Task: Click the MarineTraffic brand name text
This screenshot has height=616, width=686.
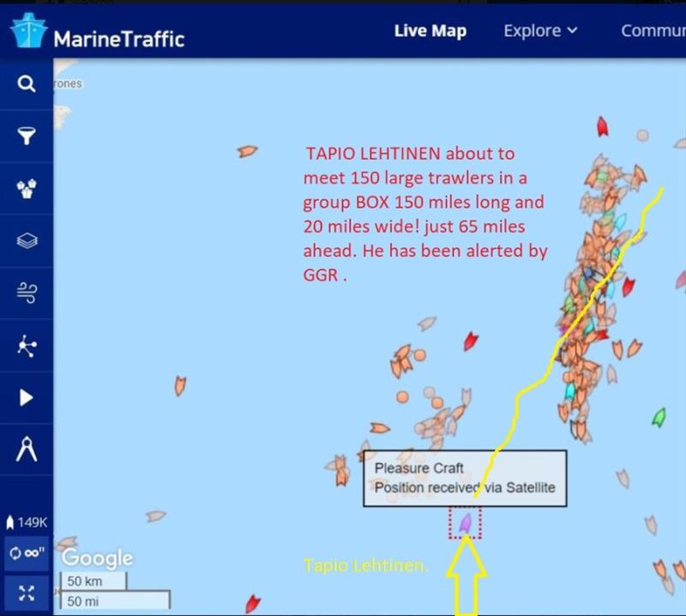Action: 119,39
